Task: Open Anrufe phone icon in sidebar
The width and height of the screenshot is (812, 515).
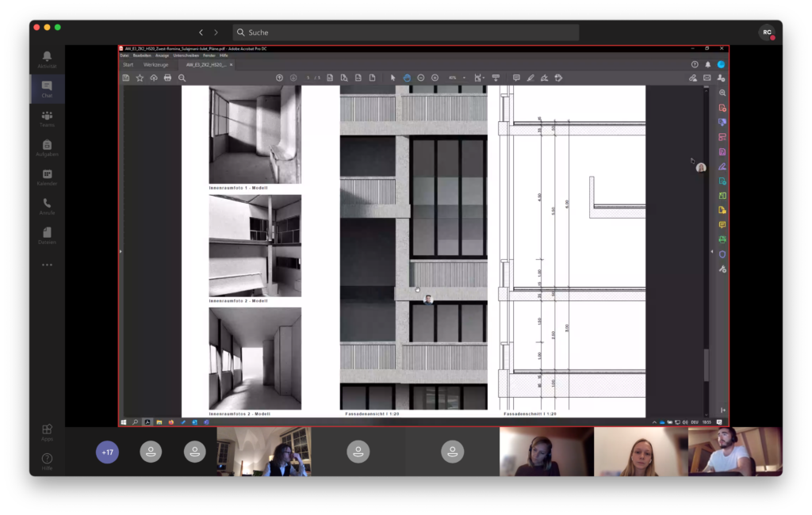Action: click(47, 207)
